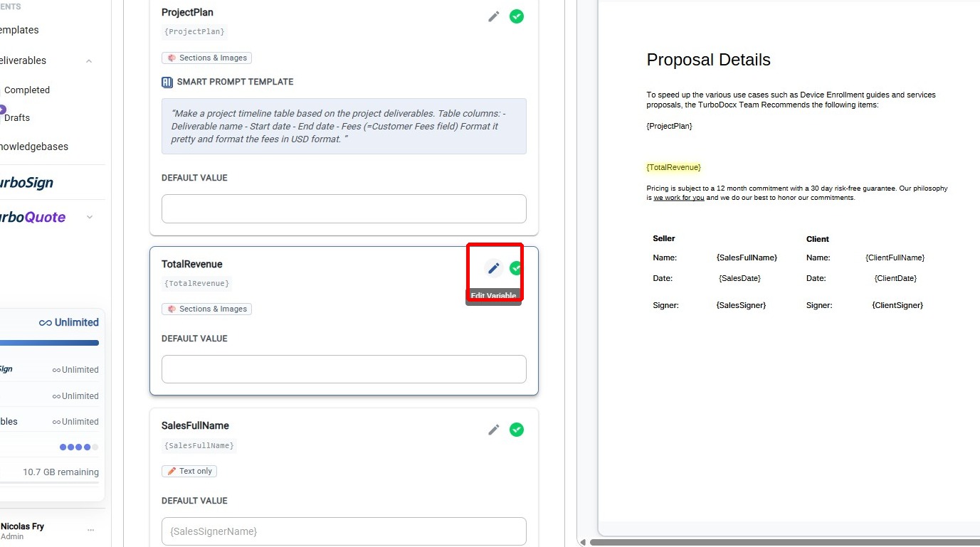Open Completed deliverables in the sidebar
This screenshot has width=980, height=547.
(x=27, y=90)
